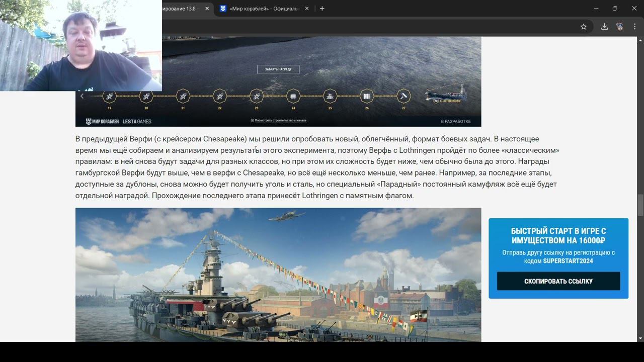Click the X Lothringen ship reward icon
This screenshot has height=362, width=644.
pyautogui.click(x=446, y=94)
